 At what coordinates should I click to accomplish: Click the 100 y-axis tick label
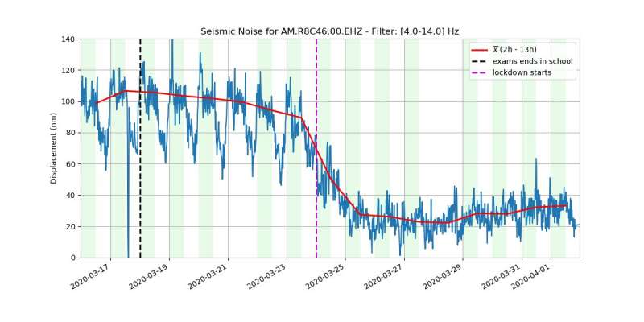click(68, 101)
